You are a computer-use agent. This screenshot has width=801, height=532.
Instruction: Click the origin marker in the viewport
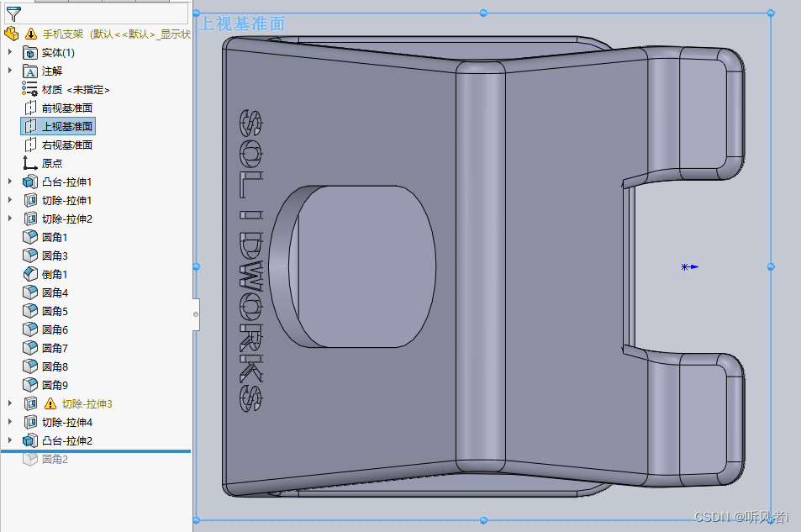coord(685,266)
